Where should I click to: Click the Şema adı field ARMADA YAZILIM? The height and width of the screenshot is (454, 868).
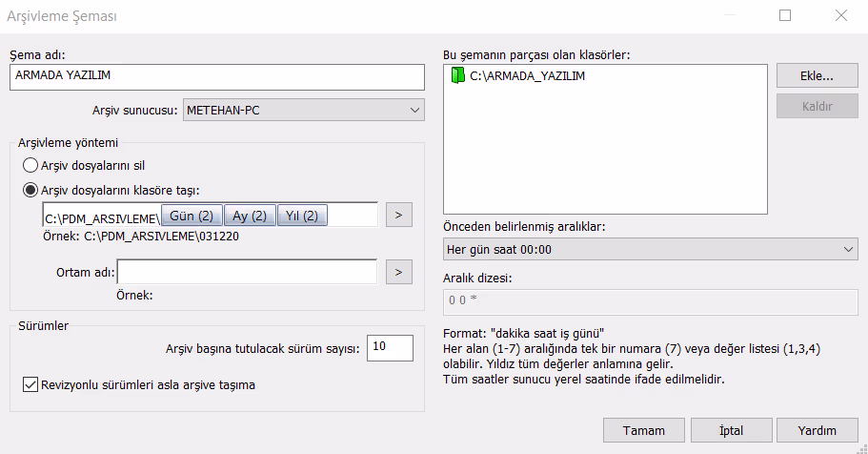point(217,77)
